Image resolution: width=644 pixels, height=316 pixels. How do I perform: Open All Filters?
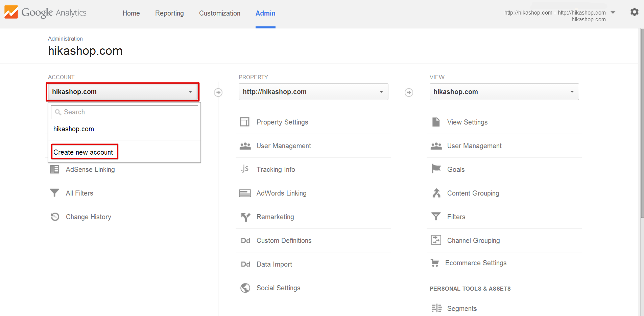pyautogui.click(x=79, y=193)
